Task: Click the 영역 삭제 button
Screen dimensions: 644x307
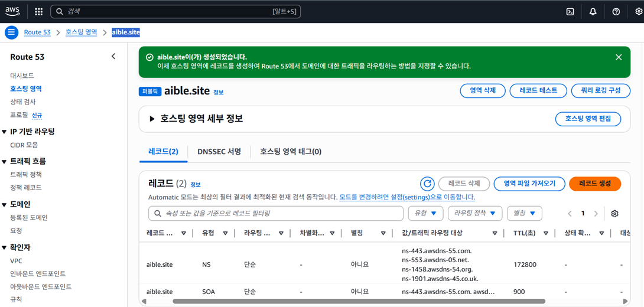Action: point(482,91)
